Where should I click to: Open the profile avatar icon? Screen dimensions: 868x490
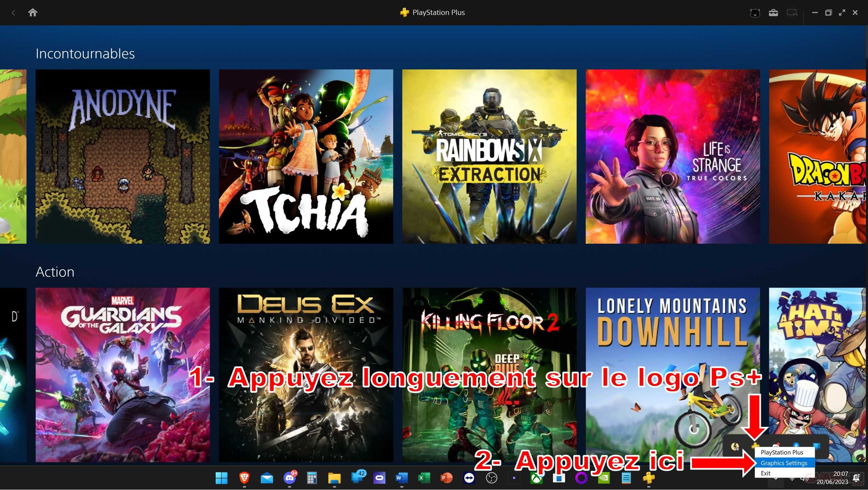tap(755, 13)
